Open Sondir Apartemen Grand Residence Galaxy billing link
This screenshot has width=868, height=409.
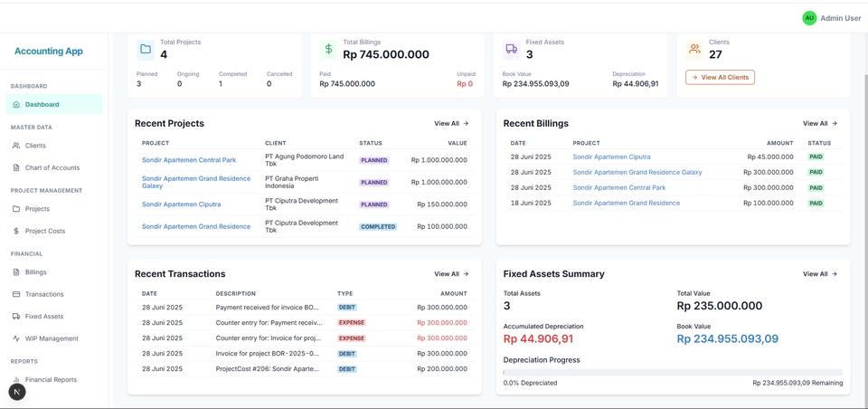tap(637, 172)
